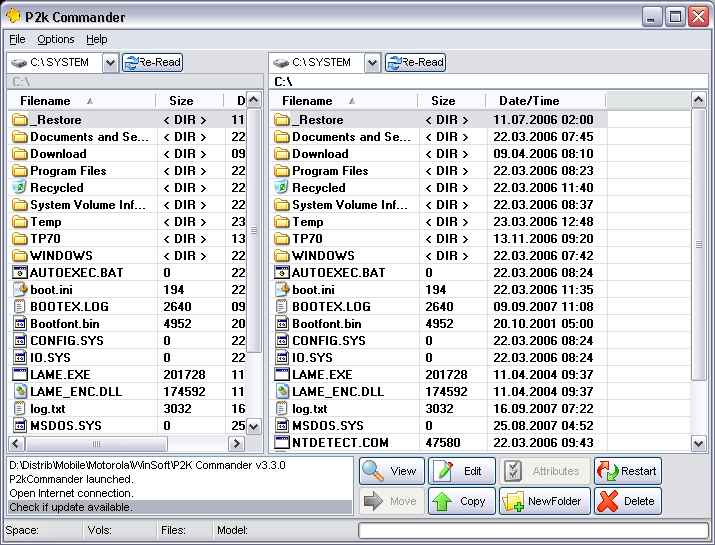The width and height of the screenshot is (715, 545).
Task: Open the Options menu
Action: pos(56,39)
